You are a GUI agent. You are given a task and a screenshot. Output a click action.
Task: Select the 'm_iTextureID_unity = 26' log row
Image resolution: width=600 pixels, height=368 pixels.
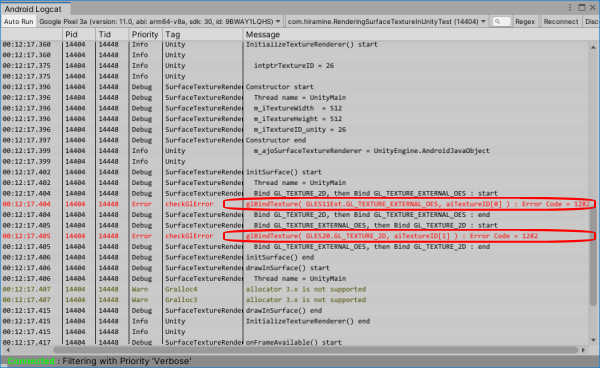coord(295,129)
